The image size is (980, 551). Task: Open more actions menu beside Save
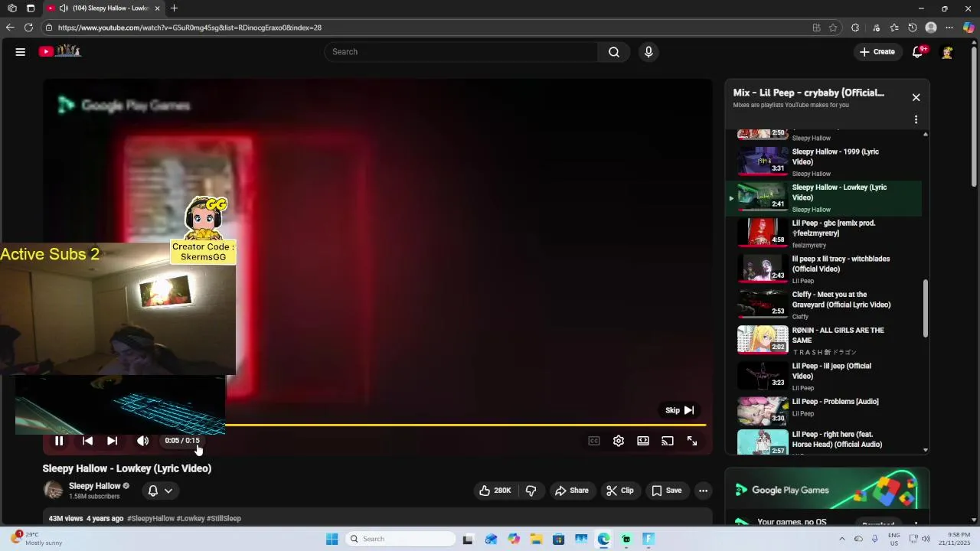pyautogui.click(x=703, y=491)
